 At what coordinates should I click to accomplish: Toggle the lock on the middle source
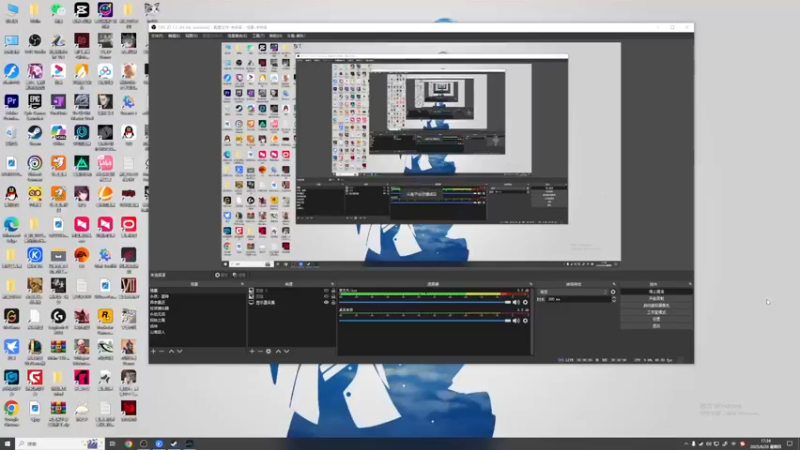tap(334, 296)
